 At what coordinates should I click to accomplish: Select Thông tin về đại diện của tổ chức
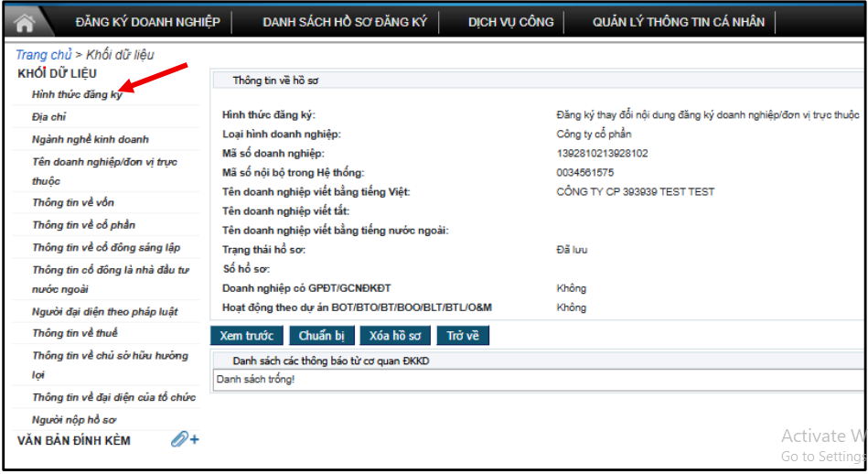click(114, 397)
